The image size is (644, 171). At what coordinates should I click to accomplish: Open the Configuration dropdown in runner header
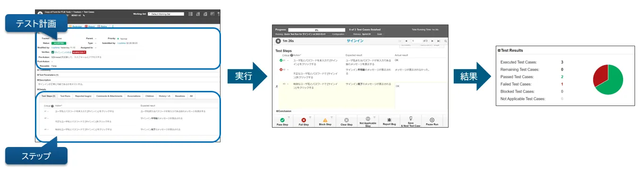(x=340, y=34)
